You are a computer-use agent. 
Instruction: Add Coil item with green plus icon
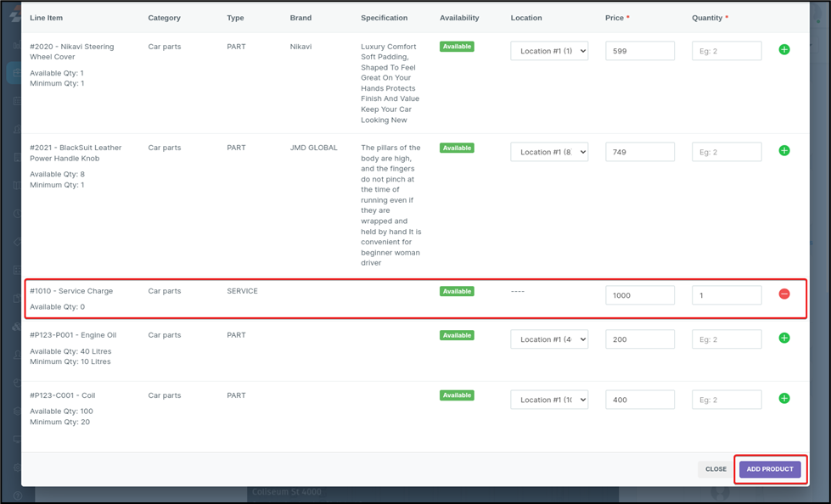[x=784, y=399]
